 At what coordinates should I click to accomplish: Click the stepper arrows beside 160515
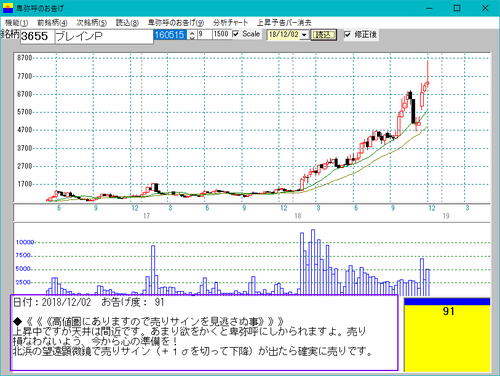tap(192, 35)
